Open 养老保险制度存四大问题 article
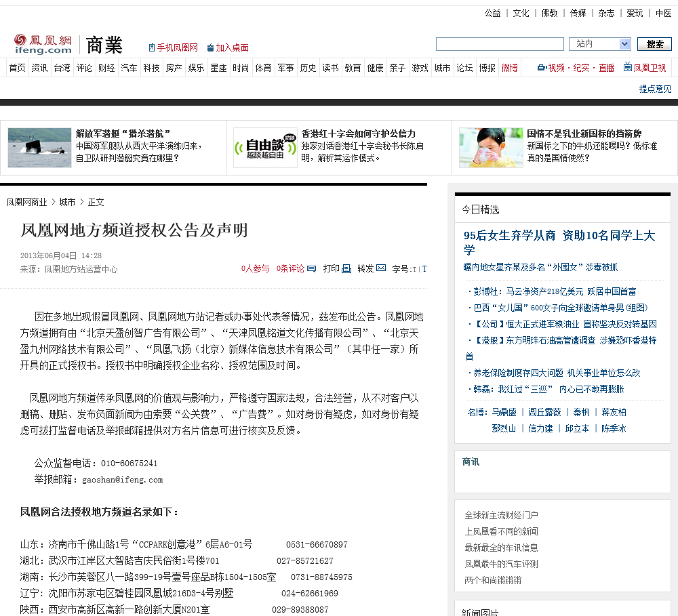Image resolution: width=678 pixels, height=616 pixels. 557,373
